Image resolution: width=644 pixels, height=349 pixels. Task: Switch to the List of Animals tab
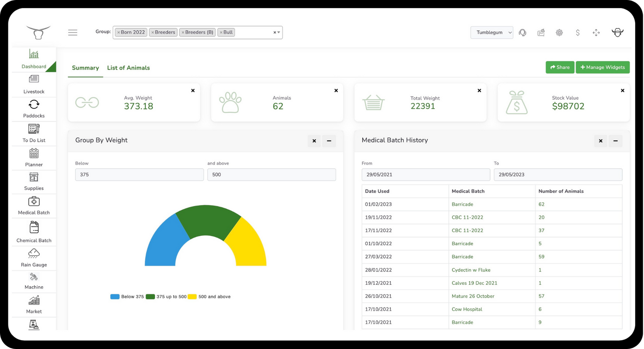pos(128,68)
